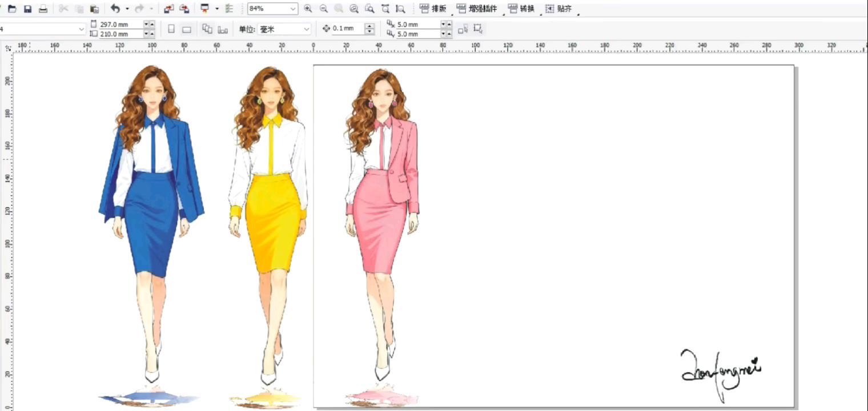Expand the 单位 units dropdown
This screenshot has height=411, width=868.
[x=307, y=29]
